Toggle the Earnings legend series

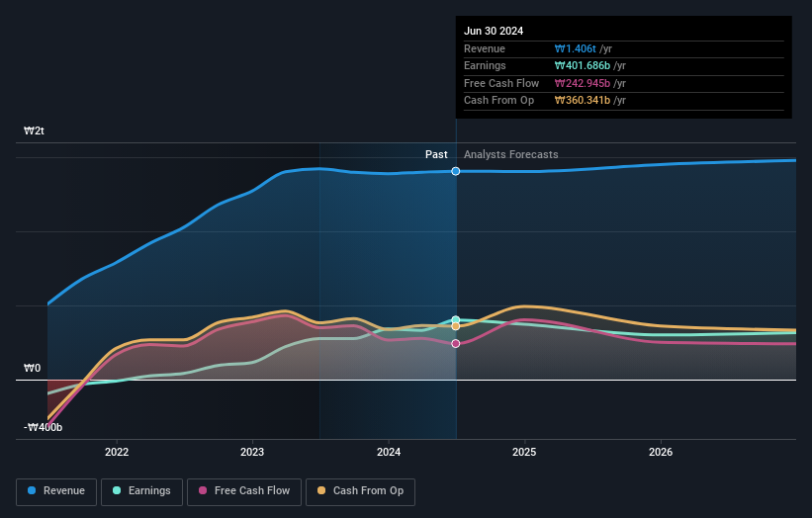(x=141, y=491)
